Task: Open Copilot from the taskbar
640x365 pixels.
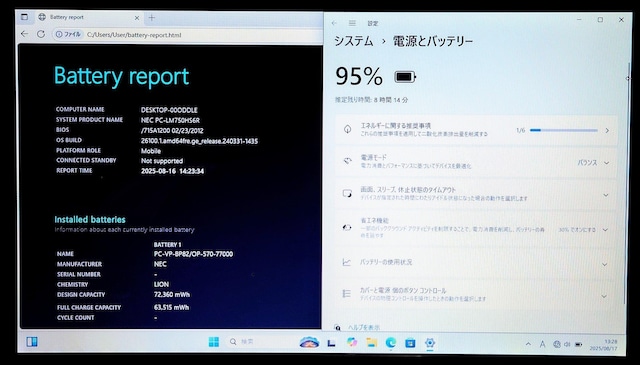Action: [x=351, y=342]
